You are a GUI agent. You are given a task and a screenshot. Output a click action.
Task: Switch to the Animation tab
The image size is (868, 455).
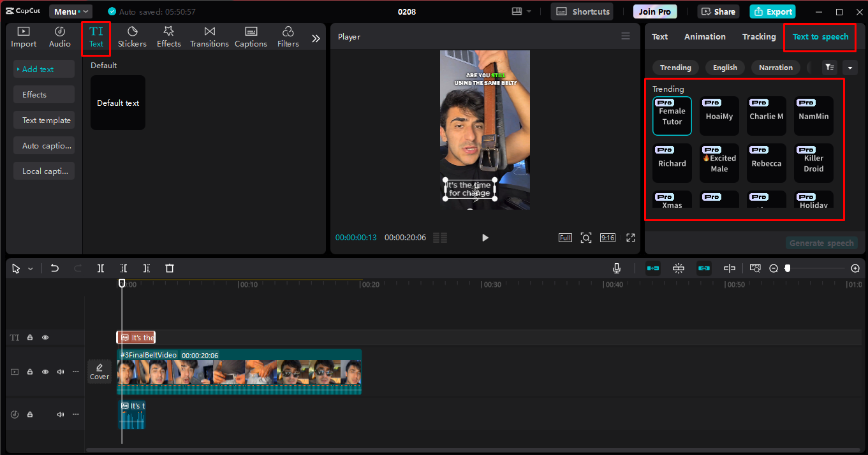click(705, 37)
